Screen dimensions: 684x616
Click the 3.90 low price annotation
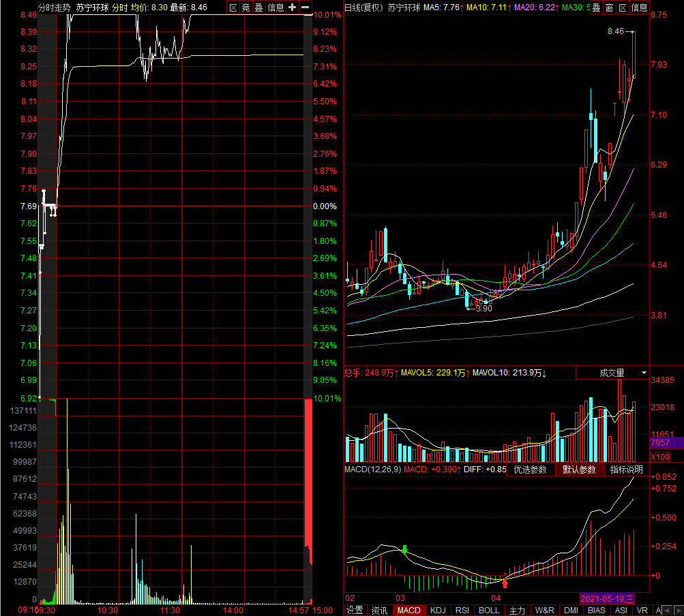point(484,309)
